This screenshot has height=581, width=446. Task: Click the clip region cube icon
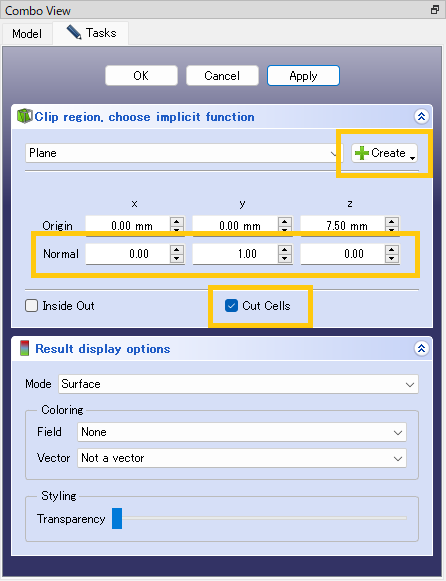[24, 116]
